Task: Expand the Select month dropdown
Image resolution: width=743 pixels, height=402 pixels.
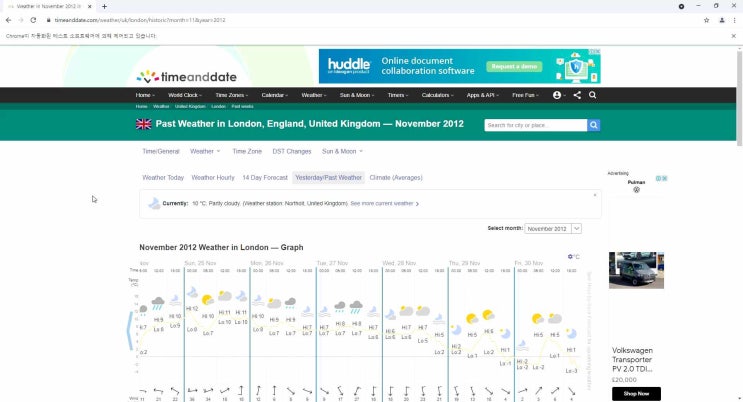Action: pos(553,228)
